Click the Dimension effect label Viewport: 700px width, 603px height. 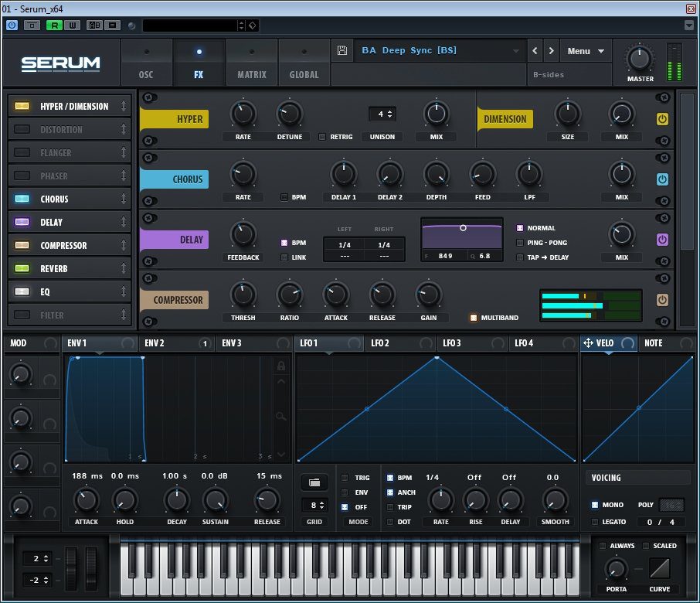click(x=505, y=119)
